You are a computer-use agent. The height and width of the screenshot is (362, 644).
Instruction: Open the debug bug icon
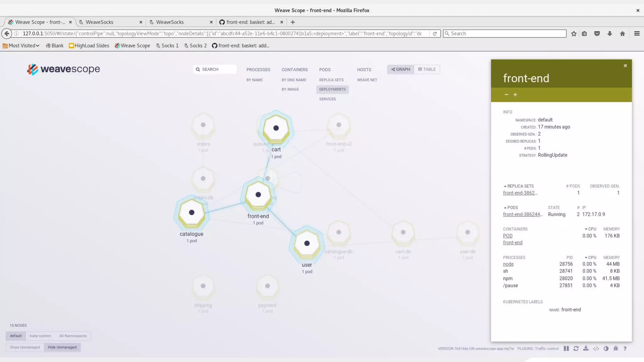tap(616, 348)
